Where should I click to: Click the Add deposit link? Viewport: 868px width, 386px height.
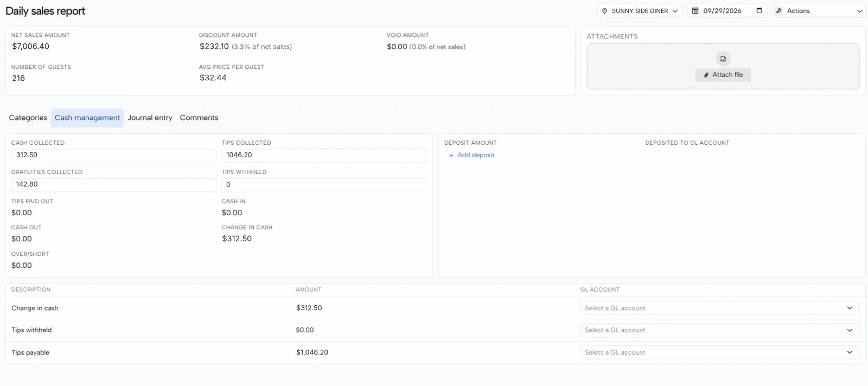click(471, 155)
